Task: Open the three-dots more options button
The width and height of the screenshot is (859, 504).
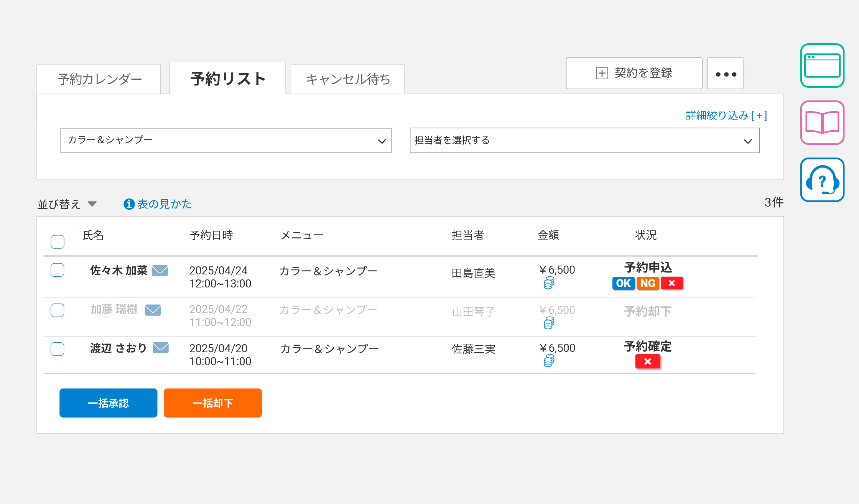Action: [x=726, y=74]
